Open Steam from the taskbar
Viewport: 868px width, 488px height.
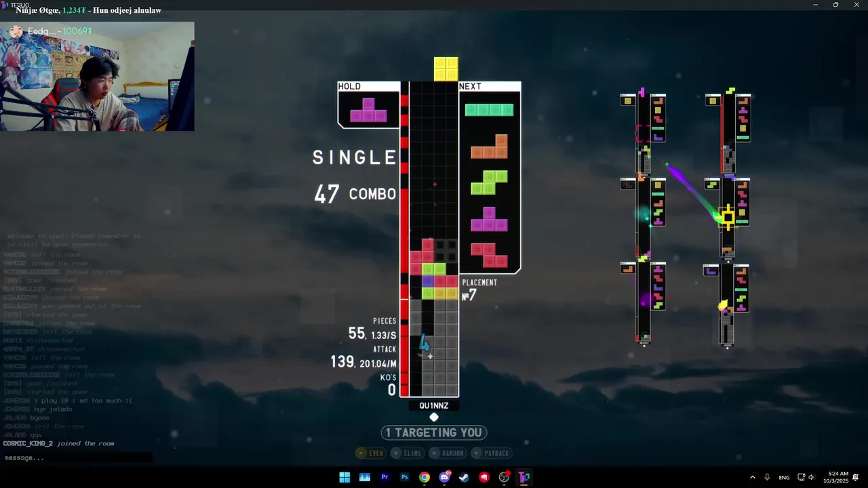465,477
